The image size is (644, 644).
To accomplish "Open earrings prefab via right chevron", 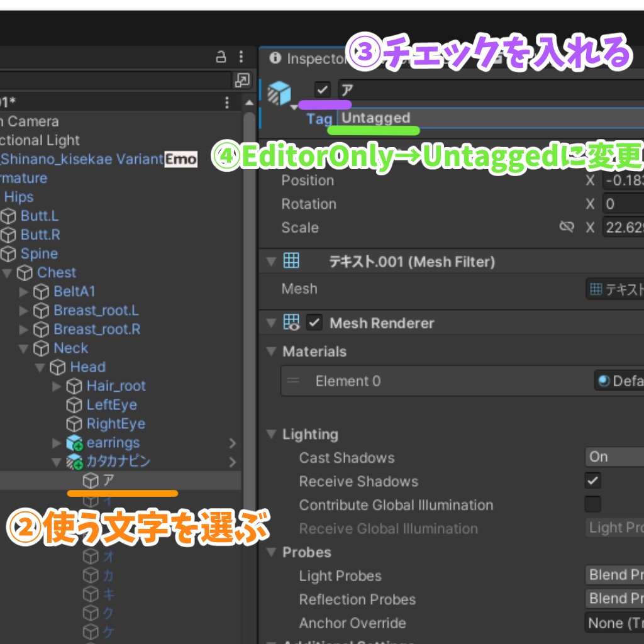I will coord(233,443).
